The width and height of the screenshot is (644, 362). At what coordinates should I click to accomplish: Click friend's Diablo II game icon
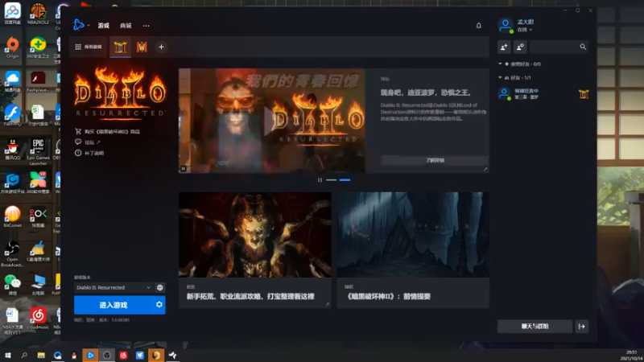584,94
